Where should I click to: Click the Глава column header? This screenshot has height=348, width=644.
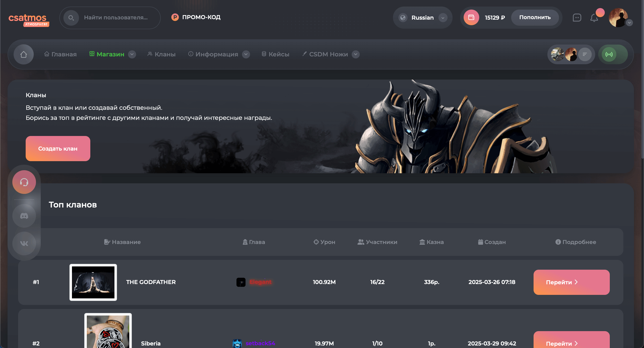254,242
